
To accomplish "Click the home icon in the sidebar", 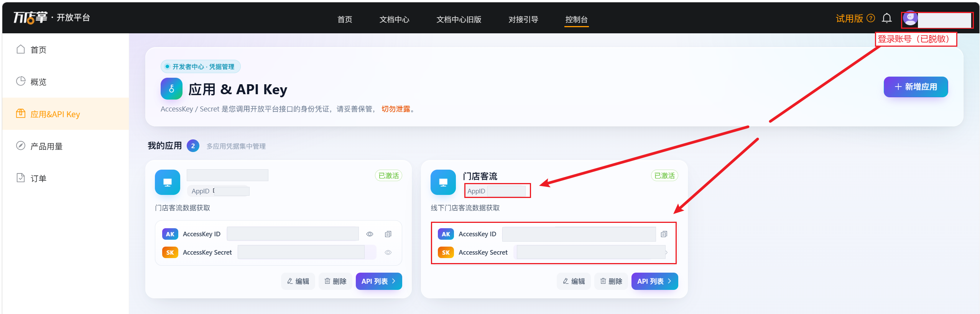I will click(x=21, y=49).
